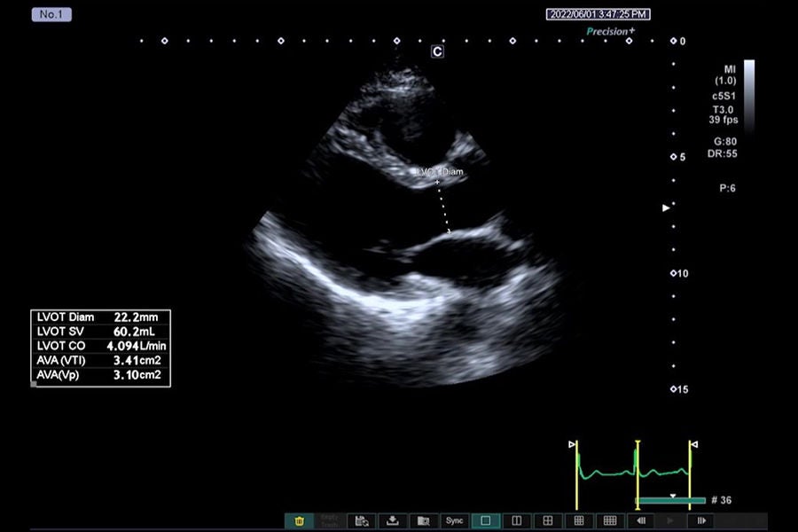Open the folder search browse icon
798x532 pixels.
pos(424,520)
